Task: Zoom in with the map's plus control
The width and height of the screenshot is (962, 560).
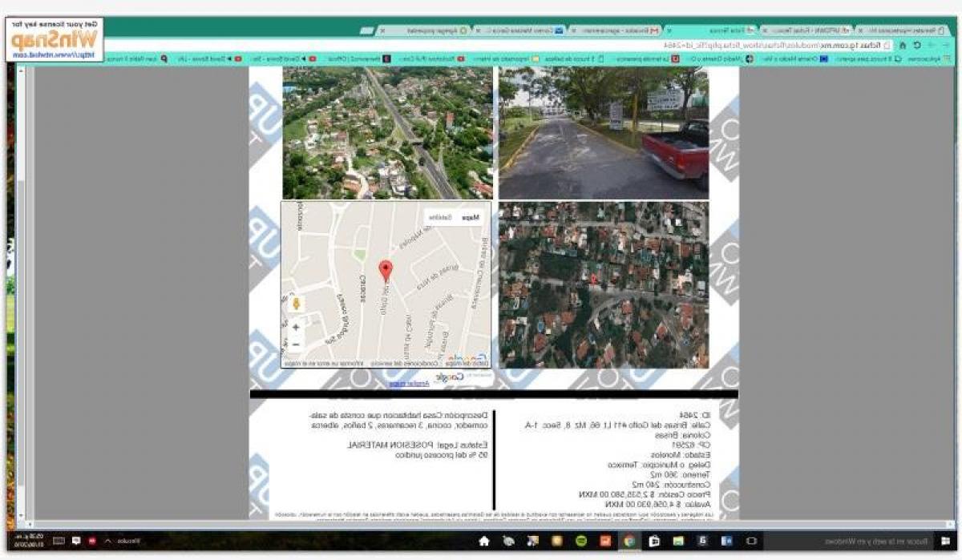Action: point(295,326)
